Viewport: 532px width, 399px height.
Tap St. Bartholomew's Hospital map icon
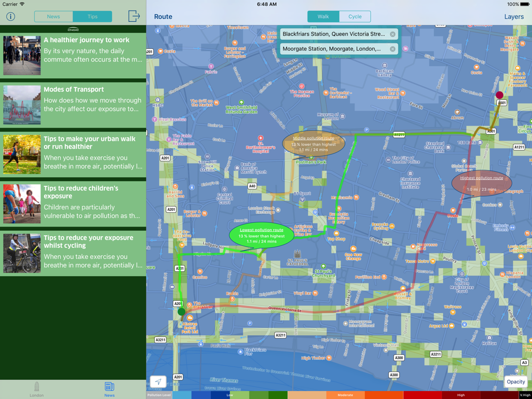click(x=260, y=138)
